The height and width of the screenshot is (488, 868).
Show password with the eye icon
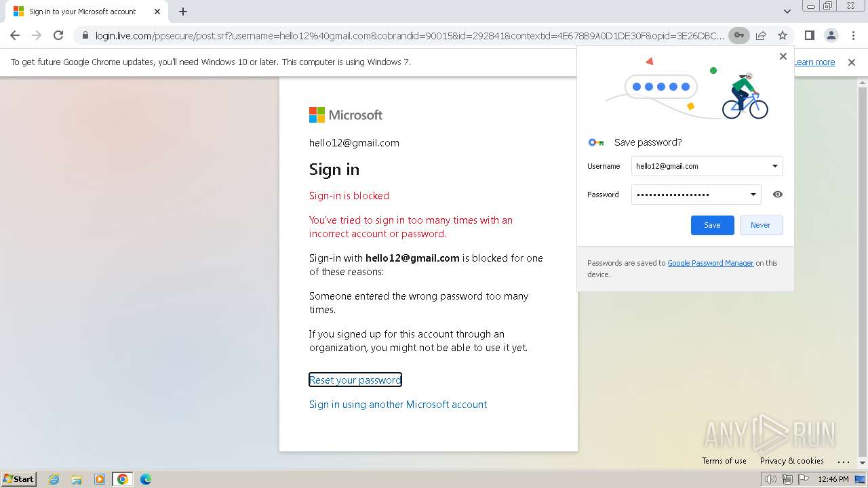point(778,195)
